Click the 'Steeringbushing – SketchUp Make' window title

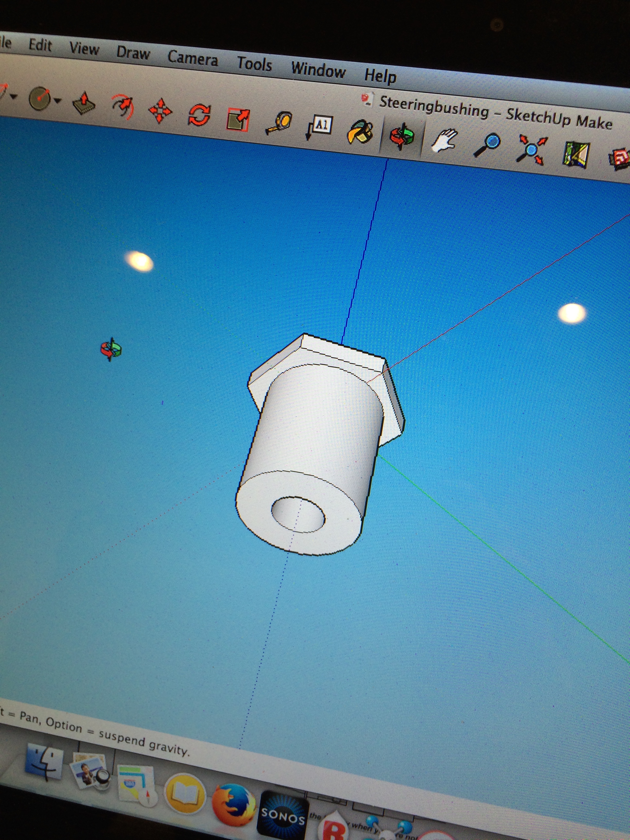tap(496, 113)
